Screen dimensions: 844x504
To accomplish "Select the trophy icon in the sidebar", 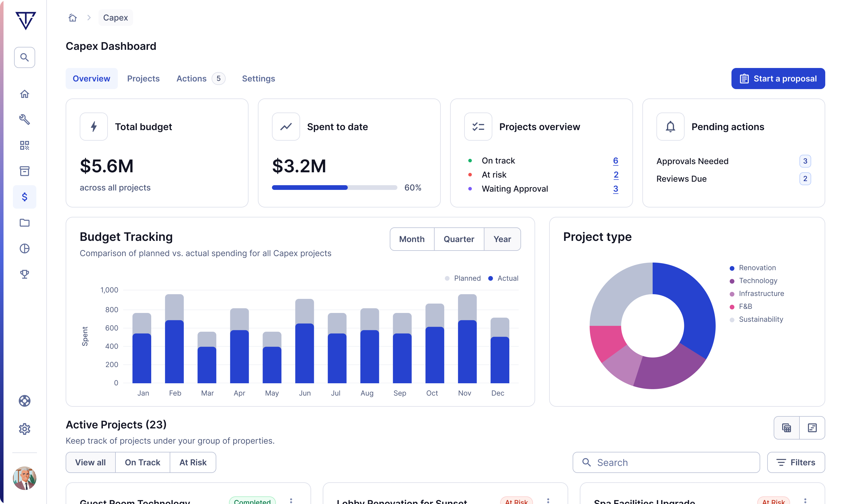I will point(24,274).
